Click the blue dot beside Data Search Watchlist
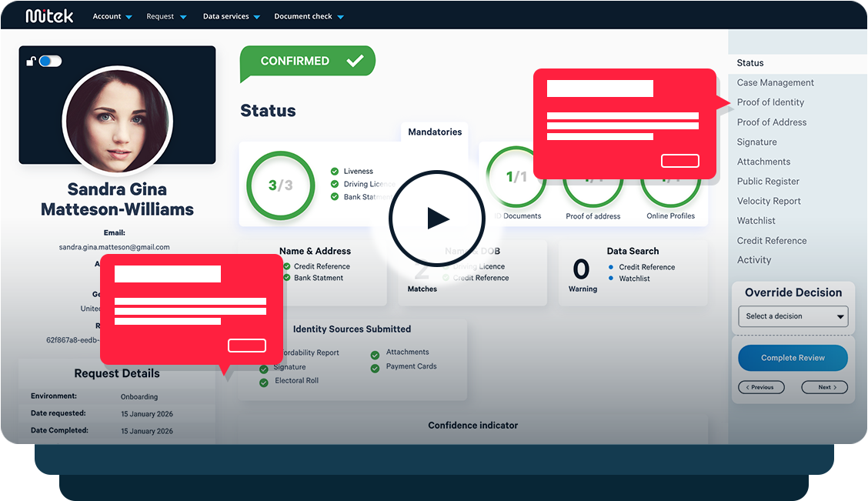Screen dimensions: 868x501 click(x=610, y=279)
